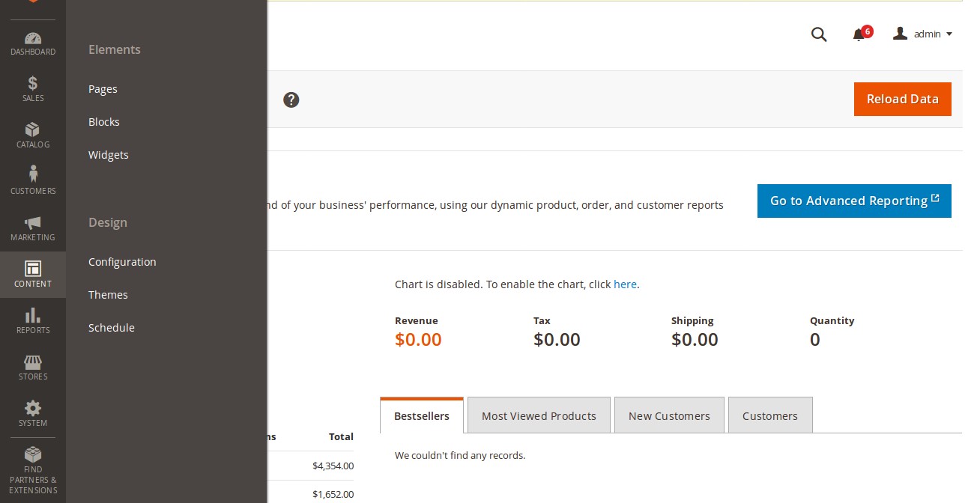Select the Customers tab
980x503 pixels.
[x=770, y=415]
